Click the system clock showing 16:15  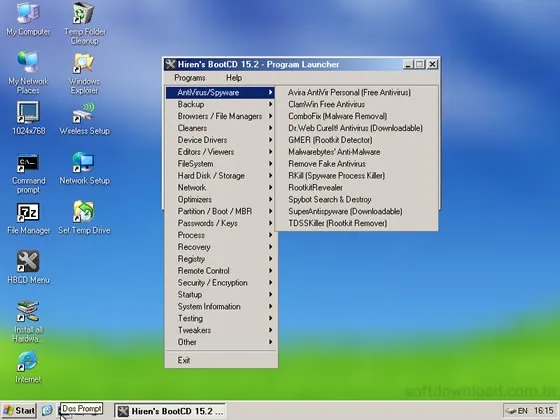pos(544,411)
